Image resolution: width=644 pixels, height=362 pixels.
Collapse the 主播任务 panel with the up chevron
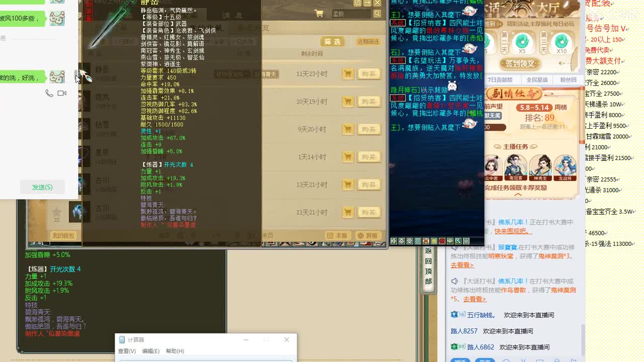click(x=518, y=195)
